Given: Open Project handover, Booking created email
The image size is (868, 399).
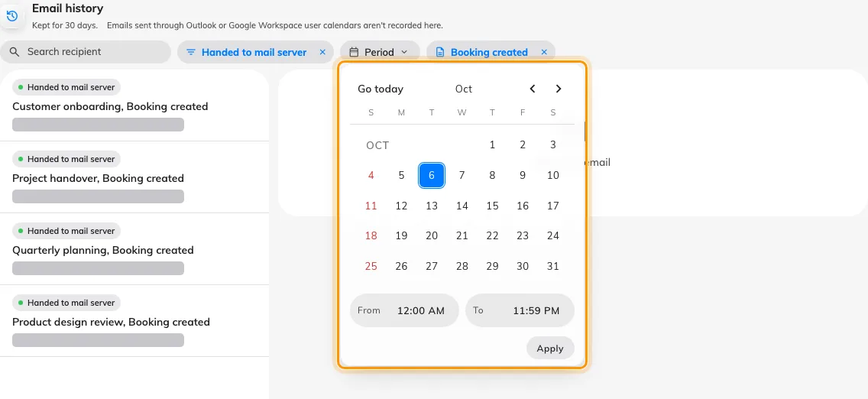Looking at the screenshot, I should 134,177.
